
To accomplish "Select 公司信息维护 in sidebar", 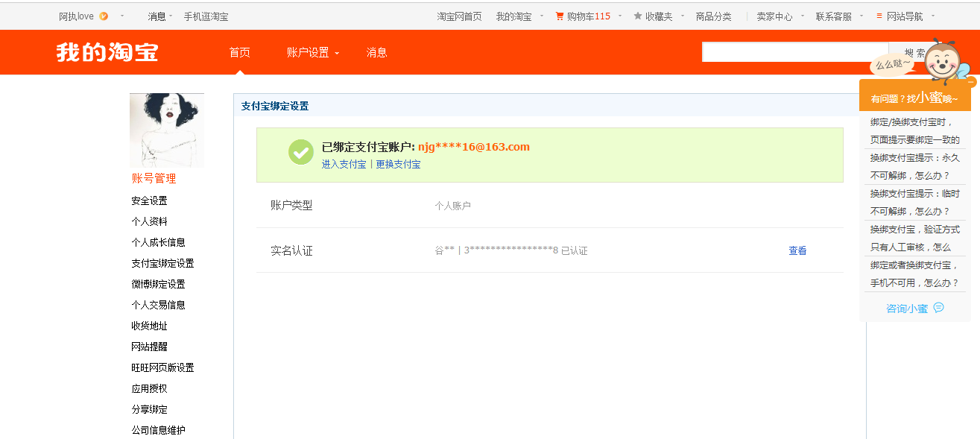I will pos(158,430).
